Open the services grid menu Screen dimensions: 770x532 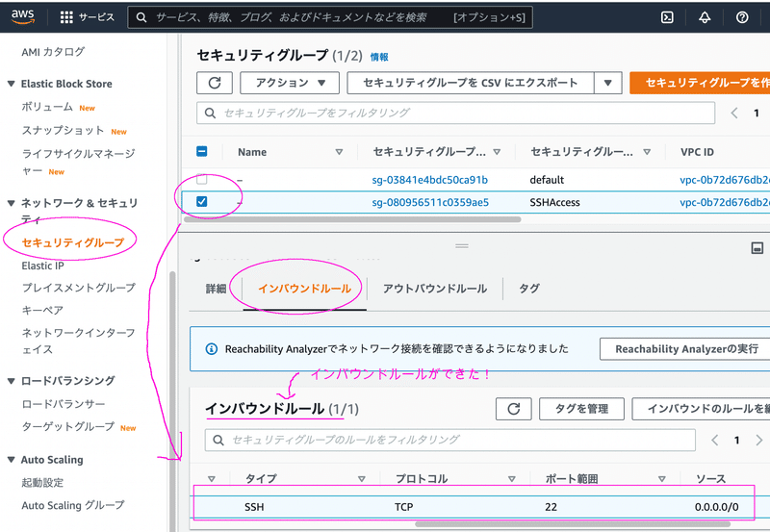point(66,17)
